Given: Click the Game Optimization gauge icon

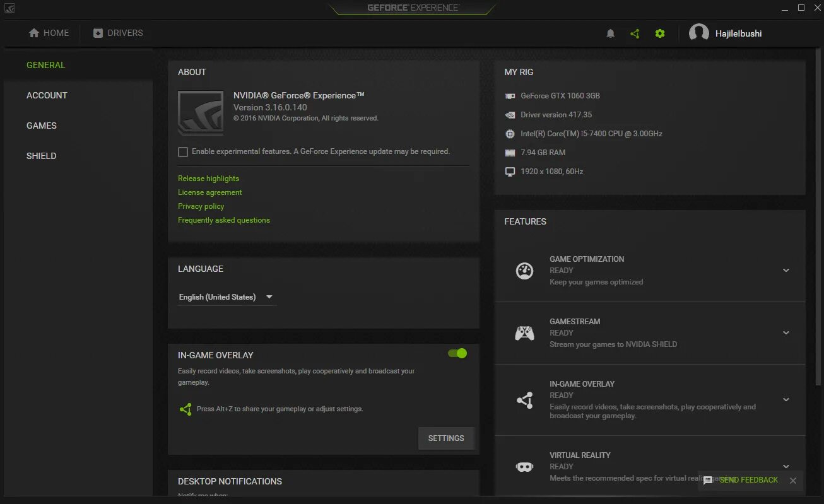Looking at the screenshot, I should (524, 271).
